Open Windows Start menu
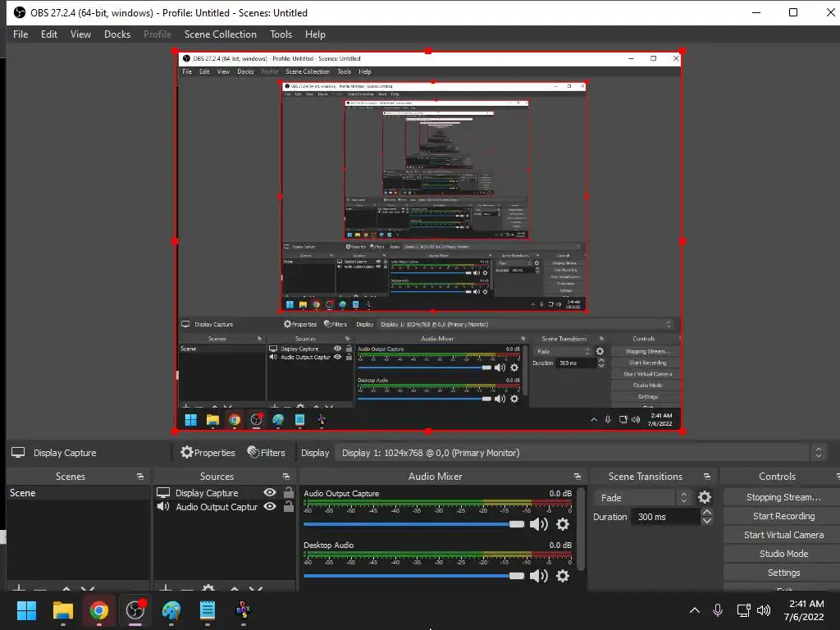 point(26,610)
